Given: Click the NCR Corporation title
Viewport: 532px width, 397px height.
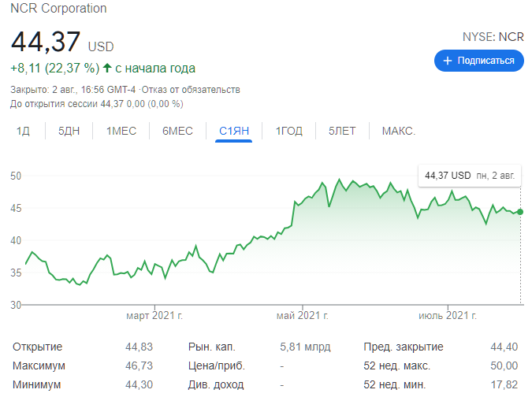Looking at the screenshot, I should click(x=58, y=9).
